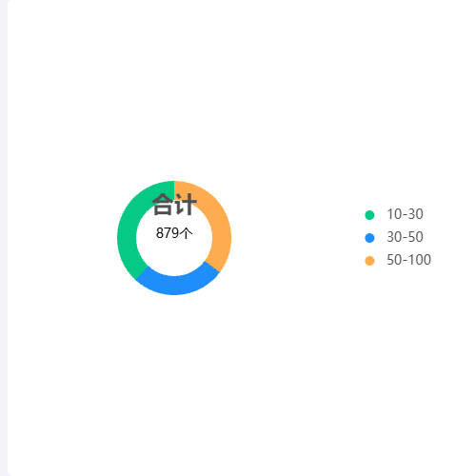Toggle the 30-50 series legend label
476x476 pixels.
405,237
